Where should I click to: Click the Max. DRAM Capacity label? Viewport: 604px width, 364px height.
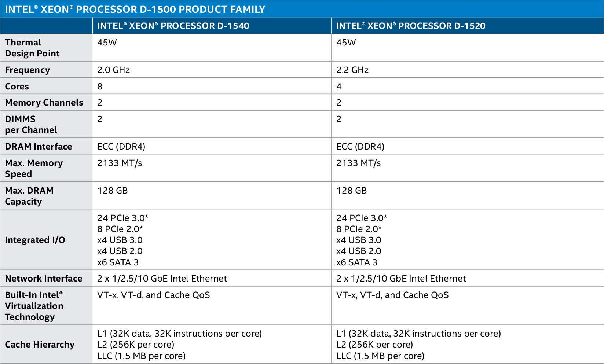[29, 196]
